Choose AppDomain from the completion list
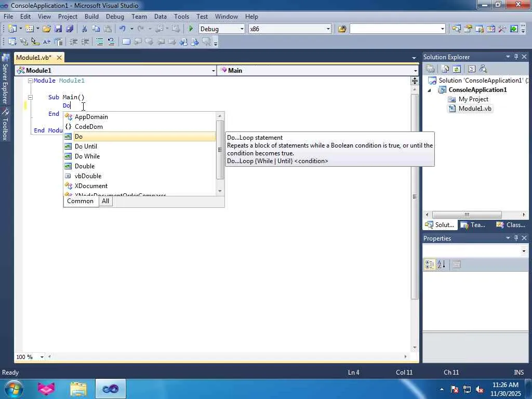The width and height of the screenshot is (532, 399). click(140, 117)
